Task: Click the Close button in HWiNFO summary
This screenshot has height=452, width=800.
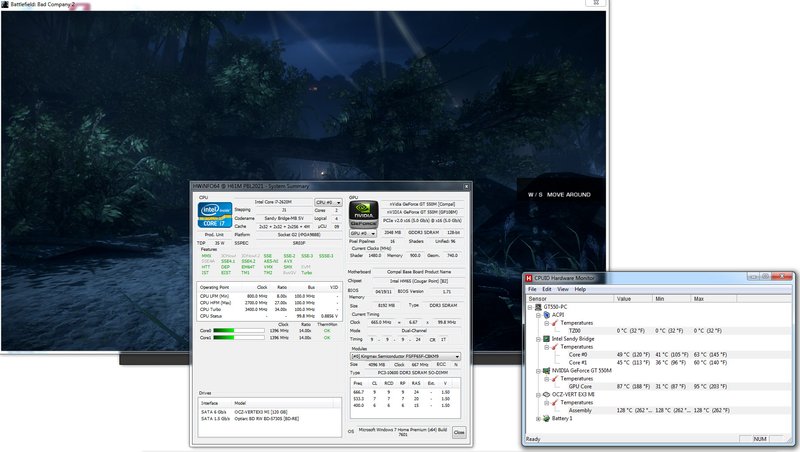Action: point(459,432)
